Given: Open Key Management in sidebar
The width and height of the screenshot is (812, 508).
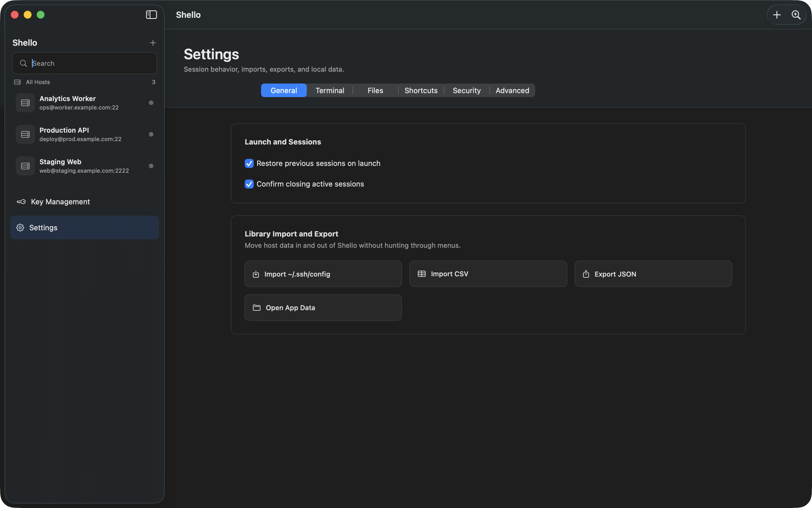Looking at the screenshot, I should [x=85, y=202].
